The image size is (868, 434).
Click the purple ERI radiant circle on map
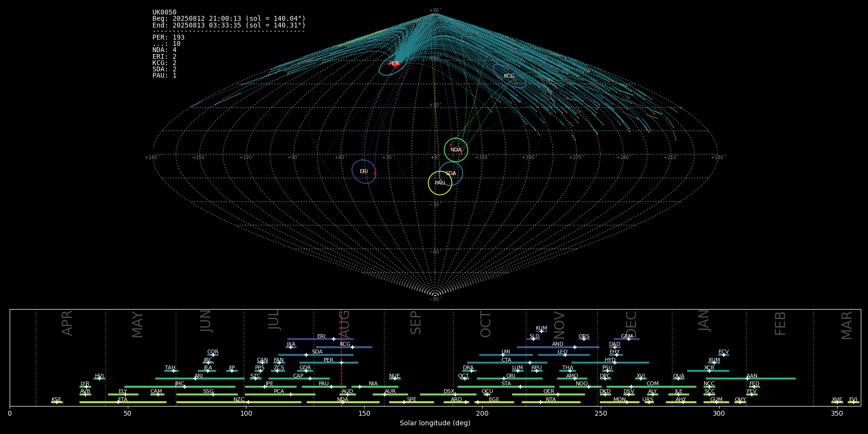364,172
